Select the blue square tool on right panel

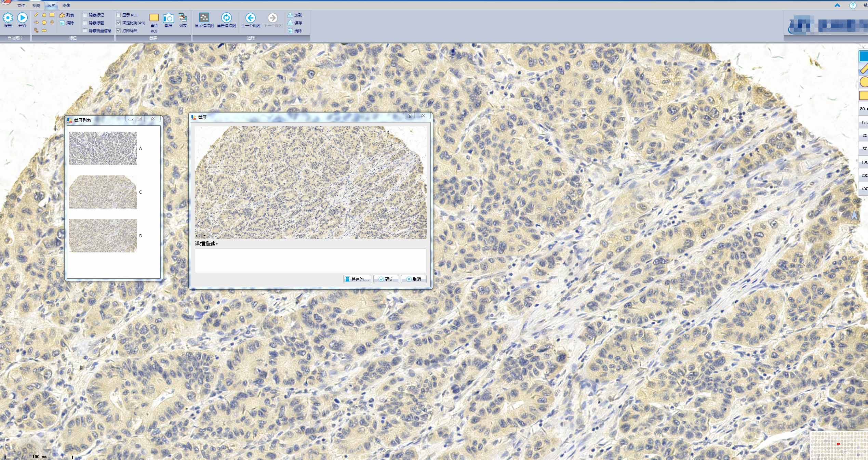point(864,56)
